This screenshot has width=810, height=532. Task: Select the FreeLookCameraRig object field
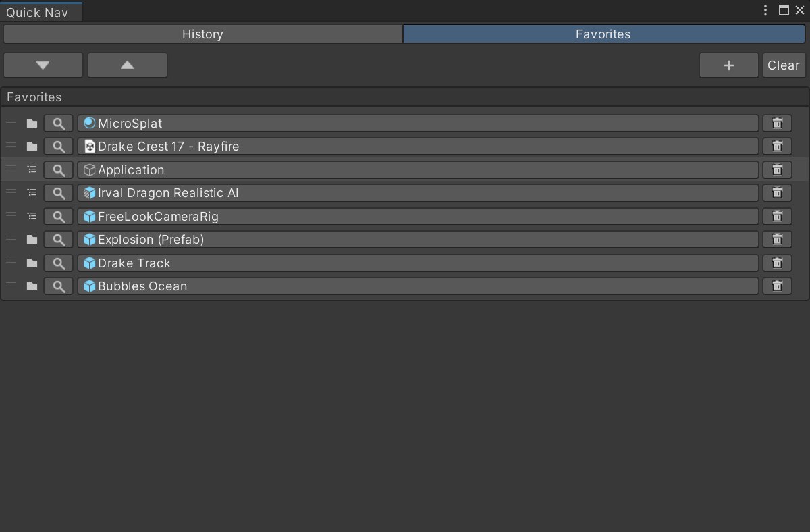tap(418, 217)
